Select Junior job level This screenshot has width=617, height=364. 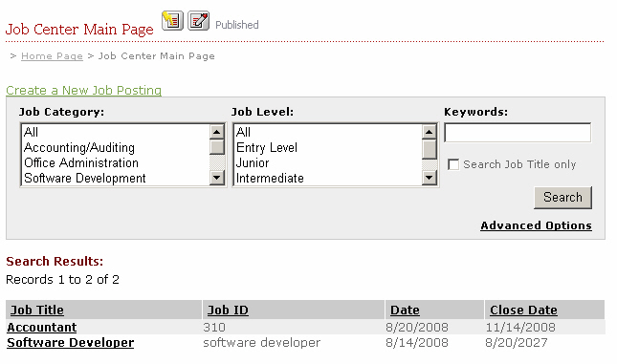[x=328, y=162]
